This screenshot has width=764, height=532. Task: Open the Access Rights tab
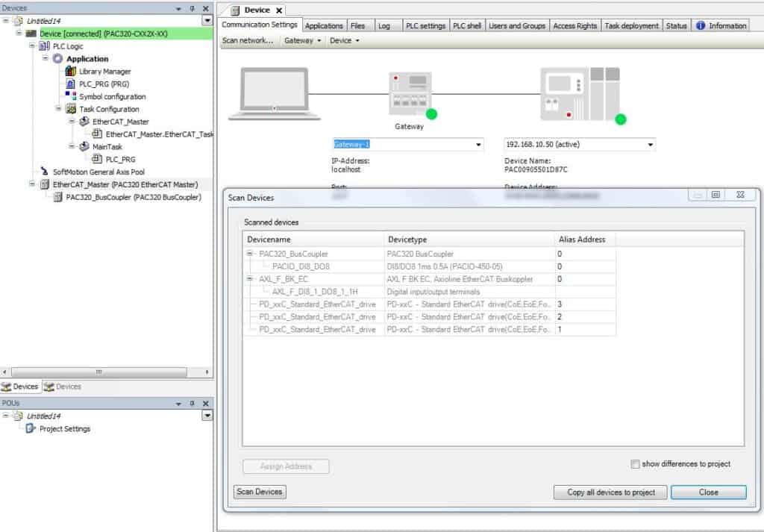[575, 26]
